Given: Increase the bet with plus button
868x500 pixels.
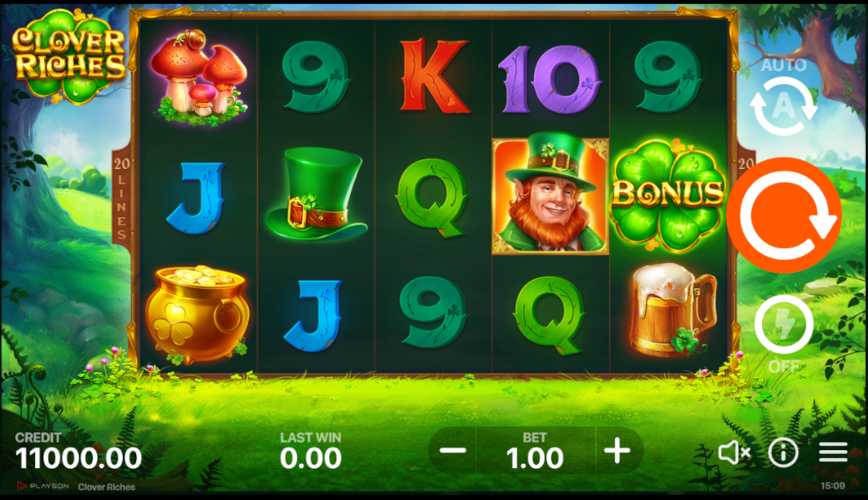Looking at the screenshot, I should pyautogui.click(x=617, y=451).
